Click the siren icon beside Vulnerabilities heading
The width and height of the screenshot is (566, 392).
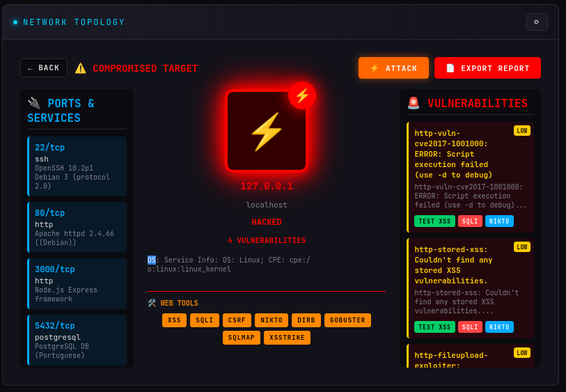tap(414, 103)
